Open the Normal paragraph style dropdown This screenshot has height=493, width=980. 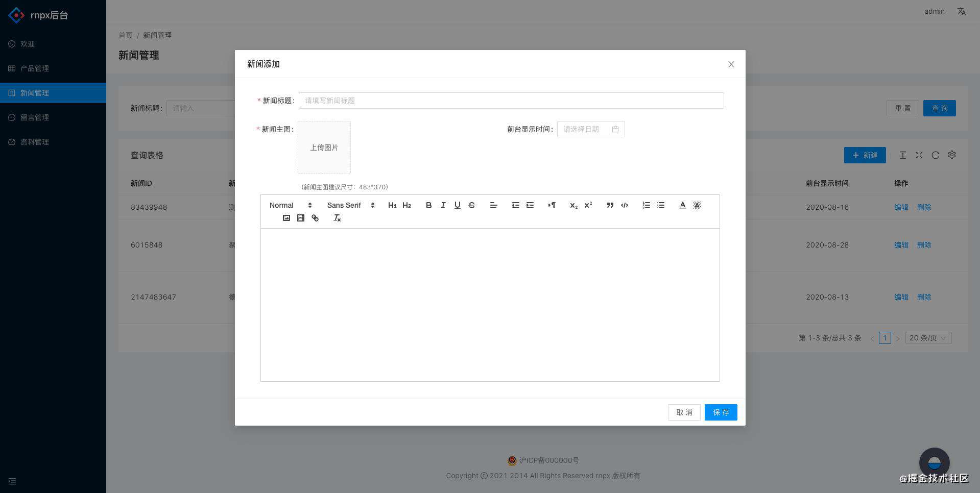291,205
